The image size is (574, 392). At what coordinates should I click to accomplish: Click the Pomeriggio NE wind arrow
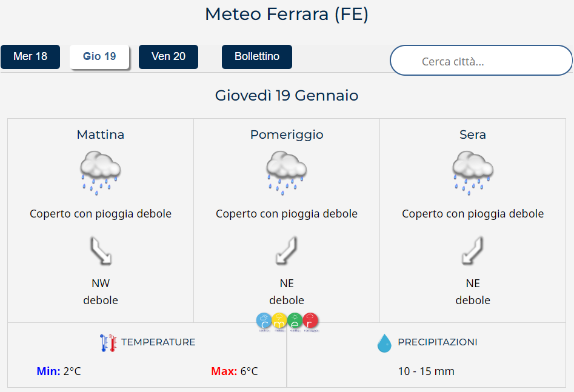click(287, 251)
